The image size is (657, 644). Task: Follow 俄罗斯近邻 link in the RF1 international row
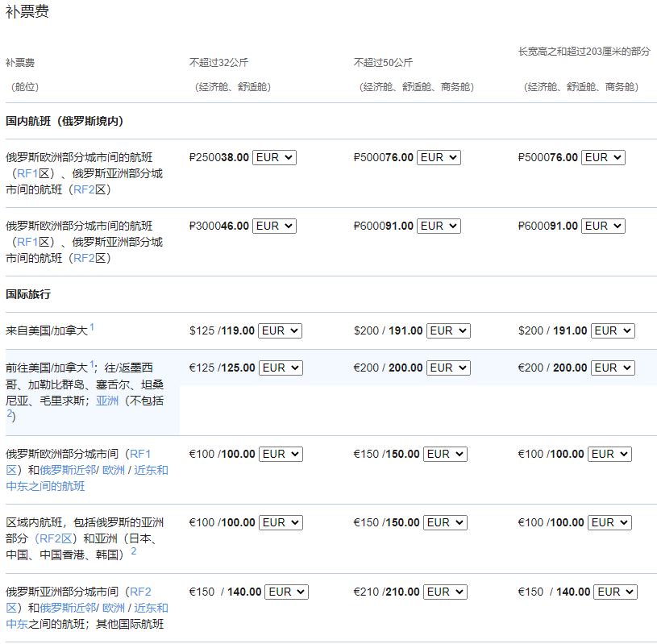68,470
